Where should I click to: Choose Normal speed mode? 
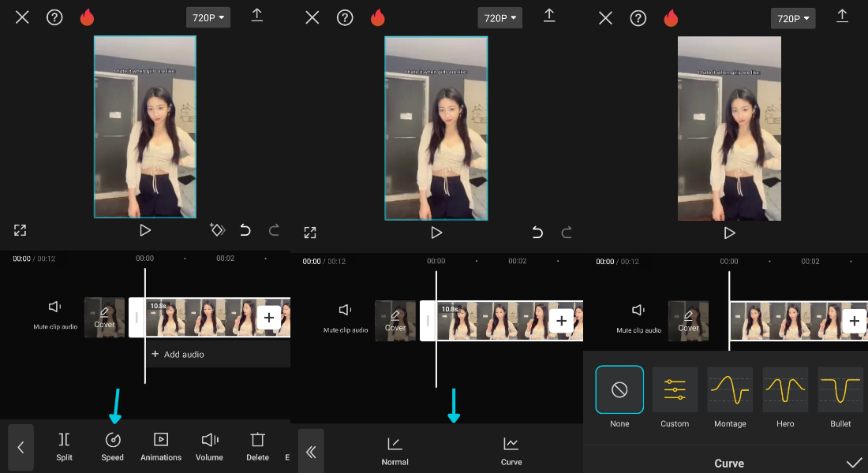pos(395,452)
